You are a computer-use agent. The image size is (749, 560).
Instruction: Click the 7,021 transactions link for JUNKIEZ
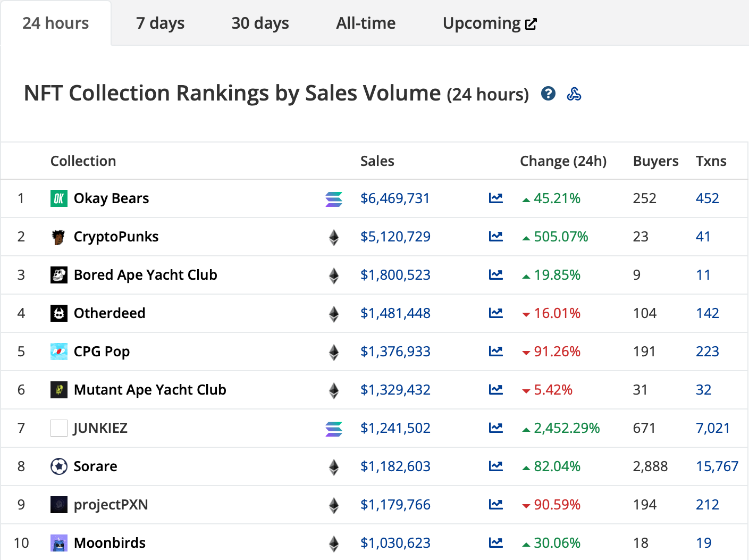click(713, 428)
